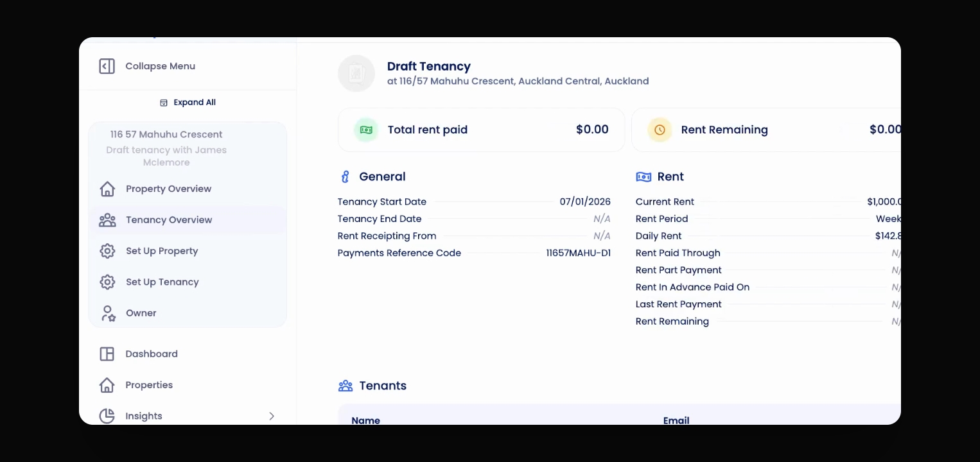Viewport: 980px width, 462px height.
Task: Click the 116 57 Mahuhu Crescent heading
Action: point(166,135)
